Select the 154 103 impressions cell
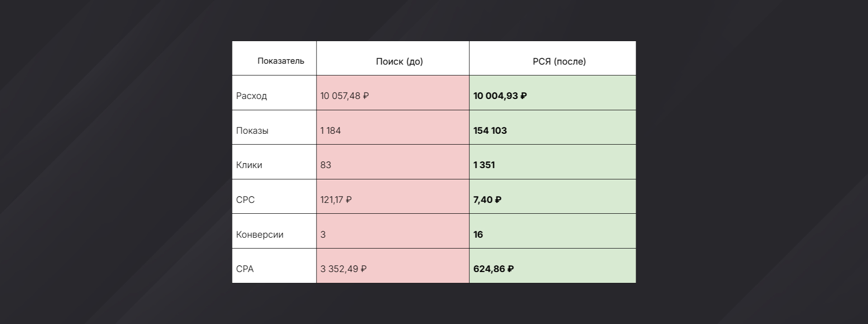 490,131
